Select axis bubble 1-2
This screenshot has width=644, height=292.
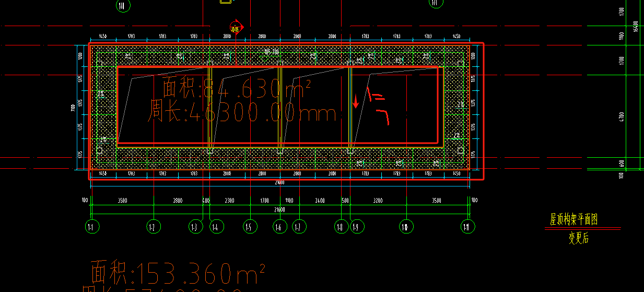point(154,227)
